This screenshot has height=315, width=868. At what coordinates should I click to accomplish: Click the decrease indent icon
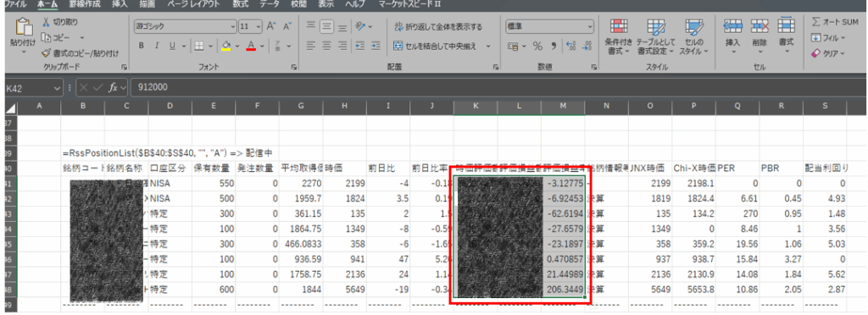[360, 46]
